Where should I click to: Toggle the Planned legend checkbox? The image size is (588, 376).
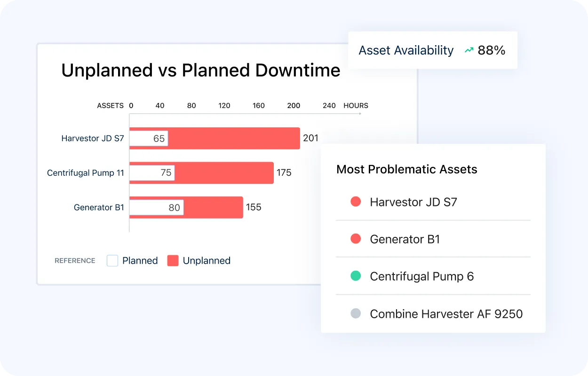(x=112, y=260)
